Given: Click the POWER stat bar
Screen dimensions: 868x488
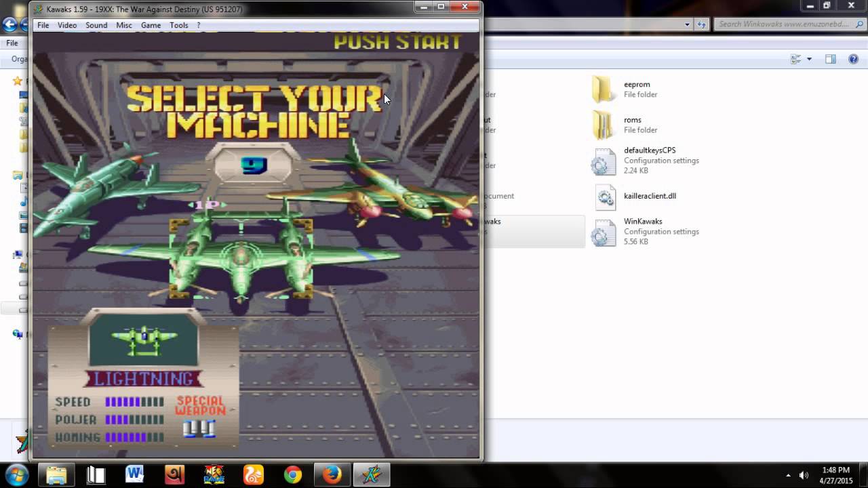Looking at the screenshot, I should 134,420.
